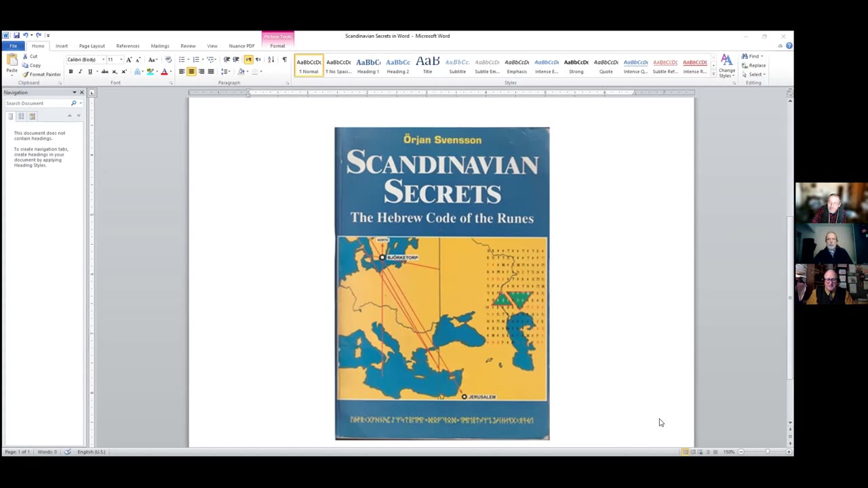Screen dimensions: 868x488
Task: Click the proofing check icon in status bar
Action: pyautogui.click(x=67, y=451)
